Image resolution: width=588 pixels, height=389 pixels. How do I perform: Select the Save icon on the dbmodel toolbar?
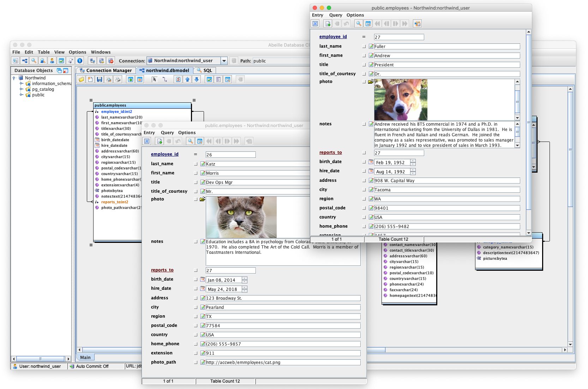click(x=99, y=79)
